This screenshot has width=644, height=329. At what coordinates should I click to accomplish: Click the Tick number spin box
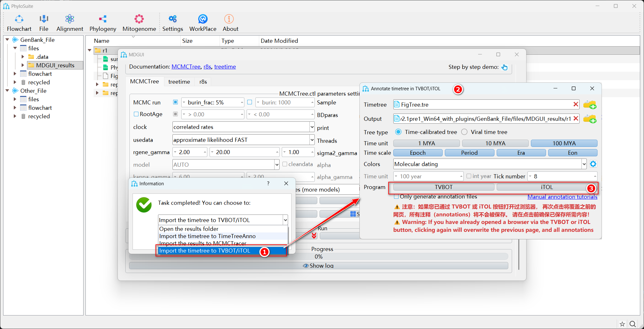pos(562,176)
